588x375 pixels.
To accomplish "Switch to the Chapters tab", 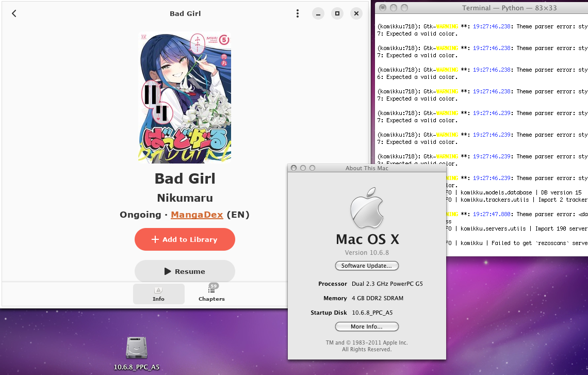I will (x=211, y=294).
